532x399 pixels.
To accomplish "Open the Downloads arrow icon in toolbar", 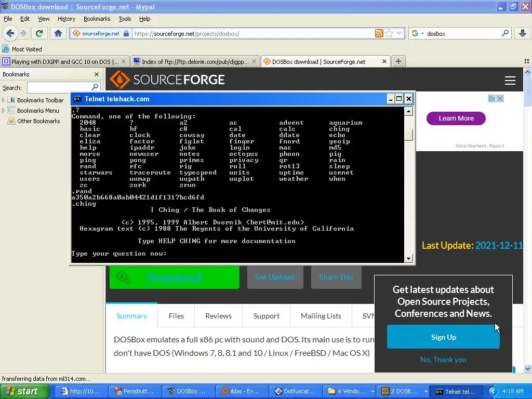I will click(x=523, y=33).
